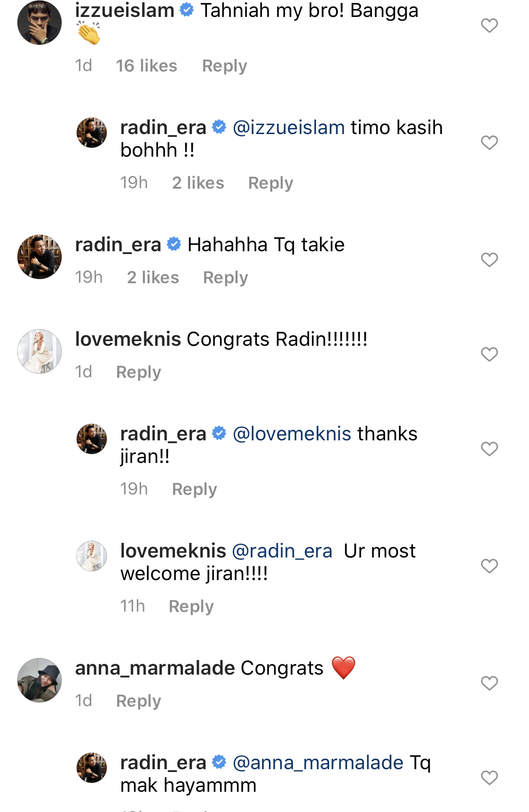This screenshot has height=812, width=529.
Task: Reply to anna_marmalade's Congrats comment
Action: tap(138, 701)
